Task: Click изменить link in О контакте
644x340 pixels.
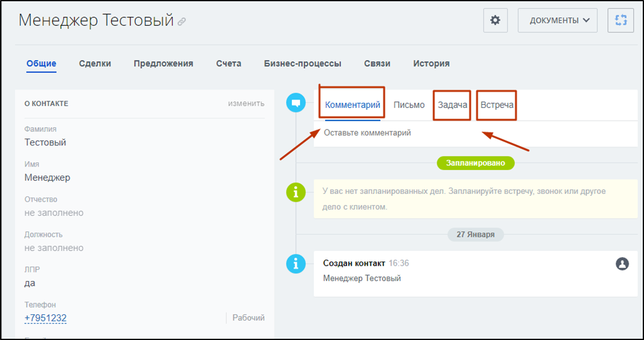Action: (246, 103)
